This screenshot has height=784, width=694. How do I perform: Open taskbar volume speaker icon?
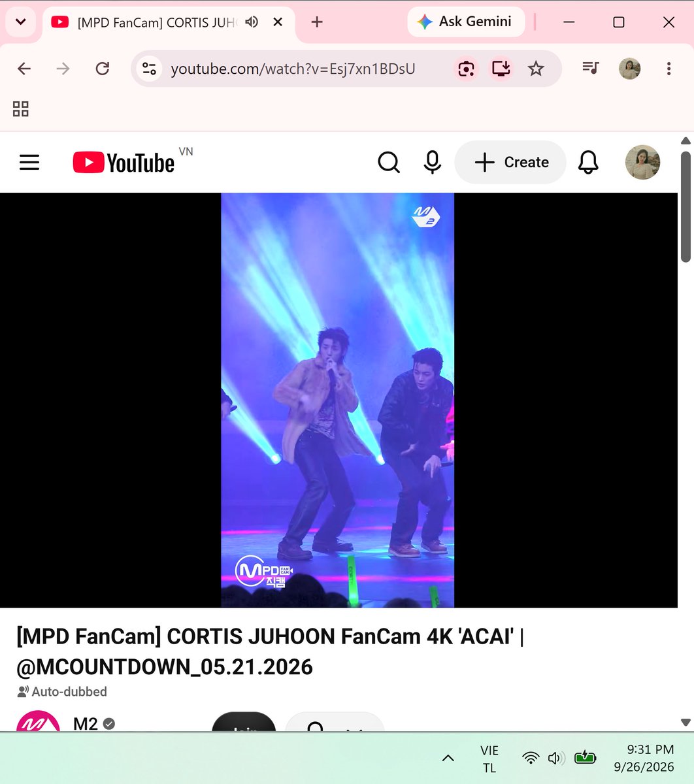556,758
